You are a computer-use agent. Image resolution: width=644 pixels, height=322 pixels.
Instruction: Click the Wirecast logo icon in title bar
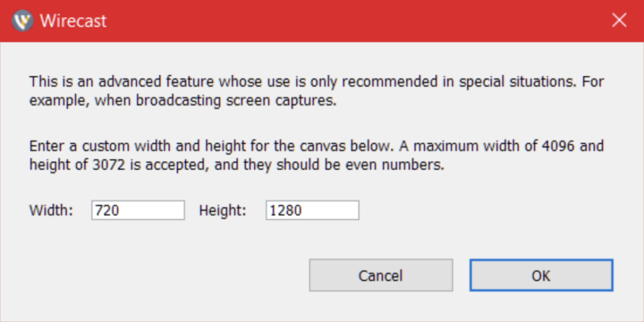(x=23, y=21)
